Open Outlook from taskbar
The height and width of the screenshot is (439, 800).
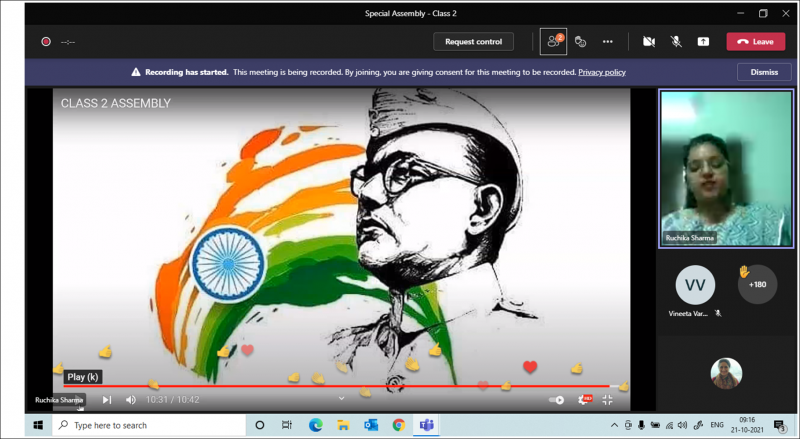tap(371, 425)
